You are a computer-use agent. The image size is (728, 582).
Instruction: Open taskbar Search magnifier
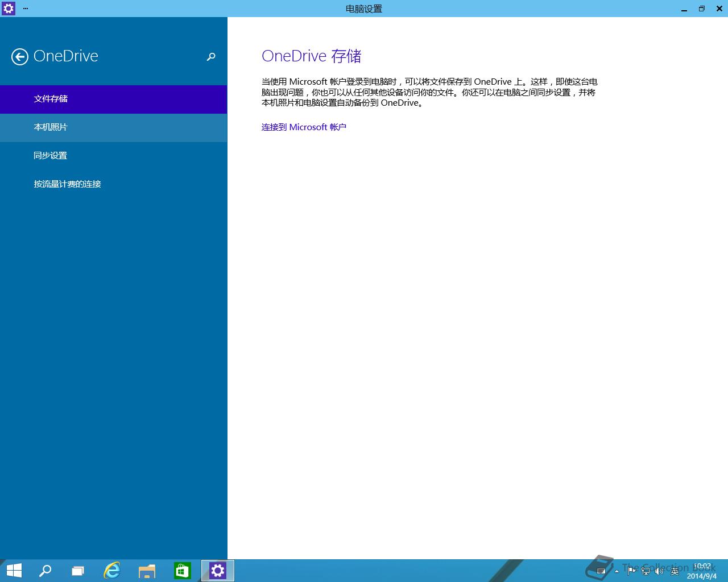[45, 571]
